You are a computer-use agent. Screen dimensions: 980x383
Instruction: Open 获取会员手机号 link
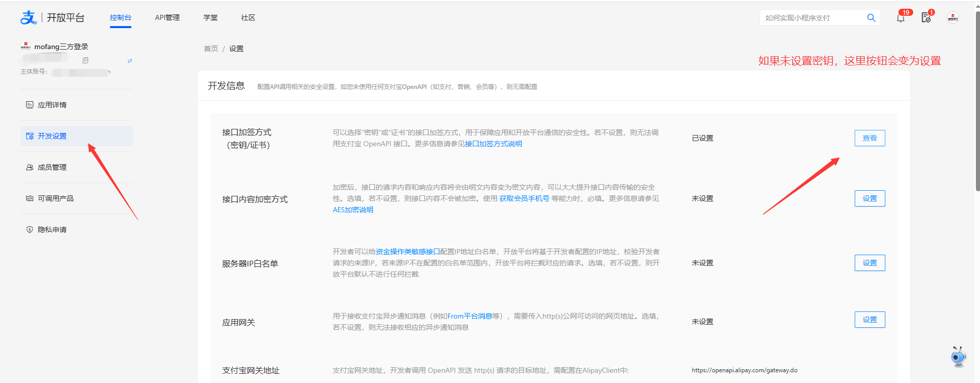524,198
